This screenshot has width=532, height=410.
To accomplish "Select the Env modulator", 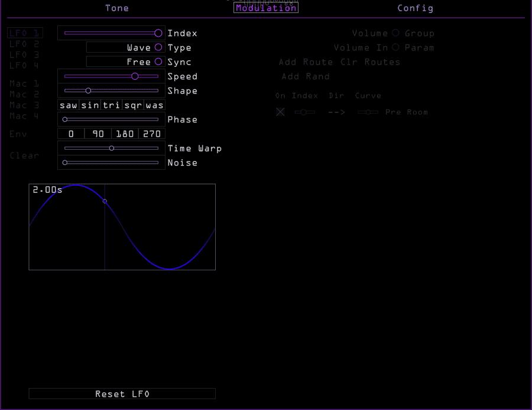I will click(x=18, y=134).
